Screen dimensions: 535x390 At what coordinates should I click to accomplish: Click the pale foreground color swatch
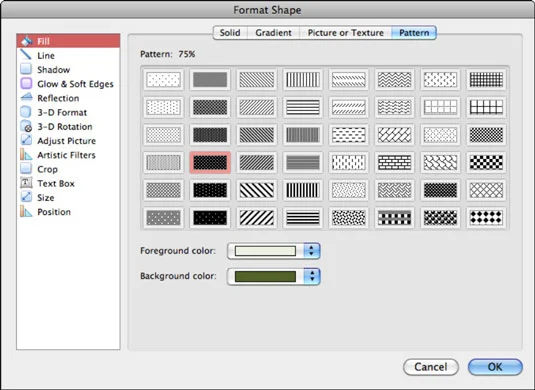[265, 251]
